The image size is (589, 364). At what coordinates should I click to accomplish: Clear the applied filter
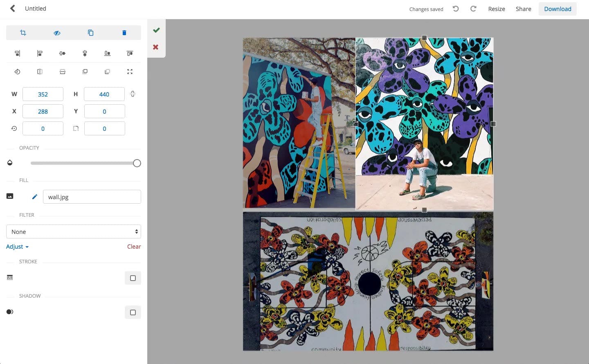134,247
